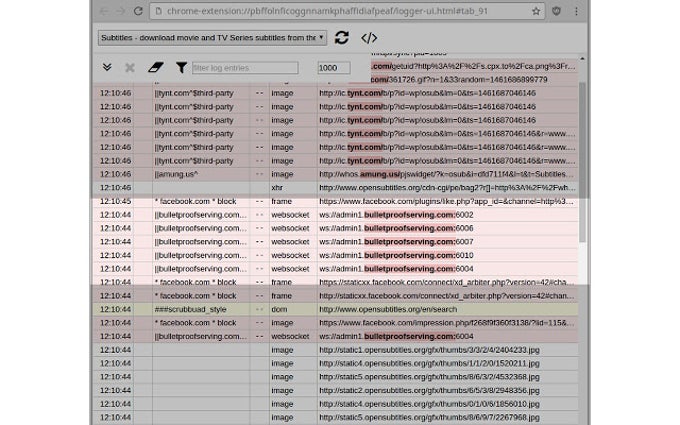Select thumbnail URL ending 1856010.jpg
The image size is (680, 425).
(429, 404)
